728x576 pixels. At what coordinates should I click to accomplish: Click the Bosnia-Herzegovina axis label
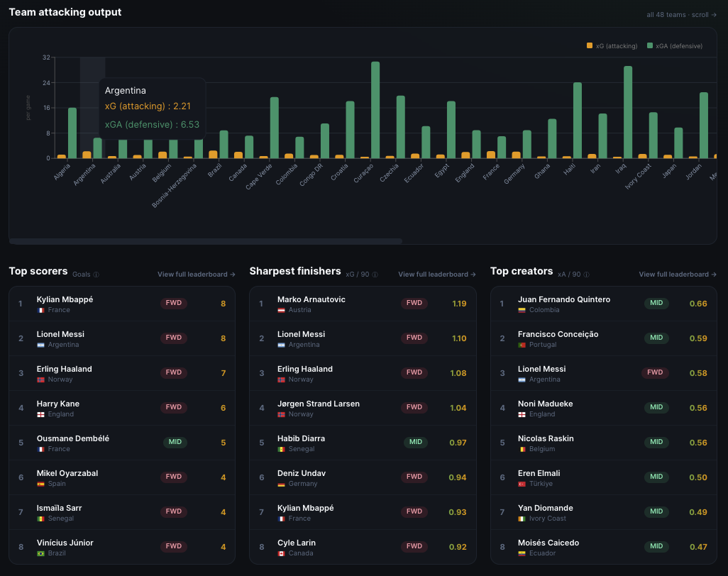175,185
